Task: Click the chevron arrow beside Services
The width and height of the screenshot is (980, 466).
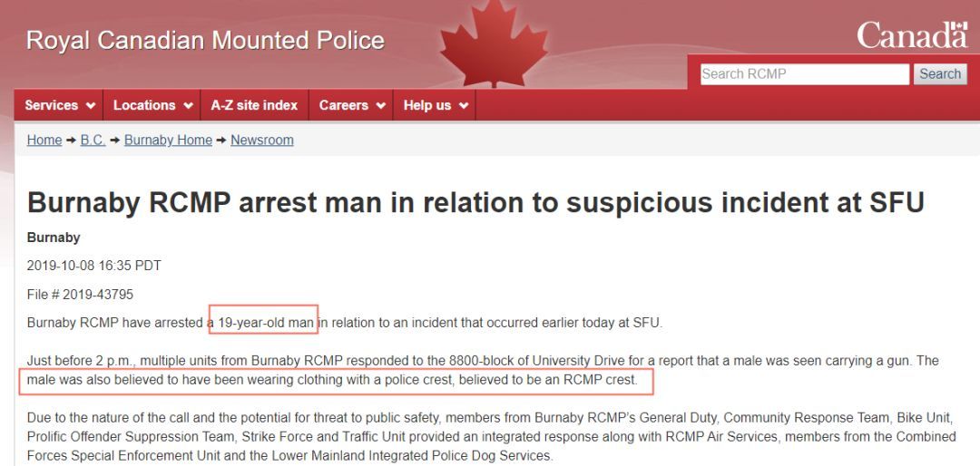Action: point(91,106)
